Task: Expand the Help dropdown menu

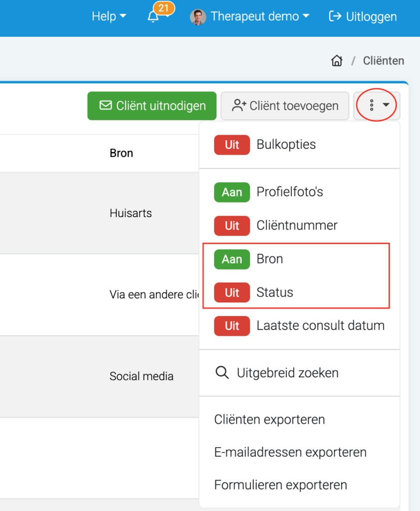Action: [x=109, y=16]
